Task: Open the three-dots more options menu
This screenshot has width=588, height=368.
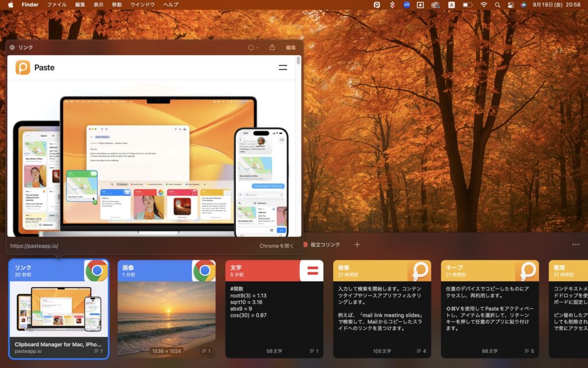Action: click(575, 245)
